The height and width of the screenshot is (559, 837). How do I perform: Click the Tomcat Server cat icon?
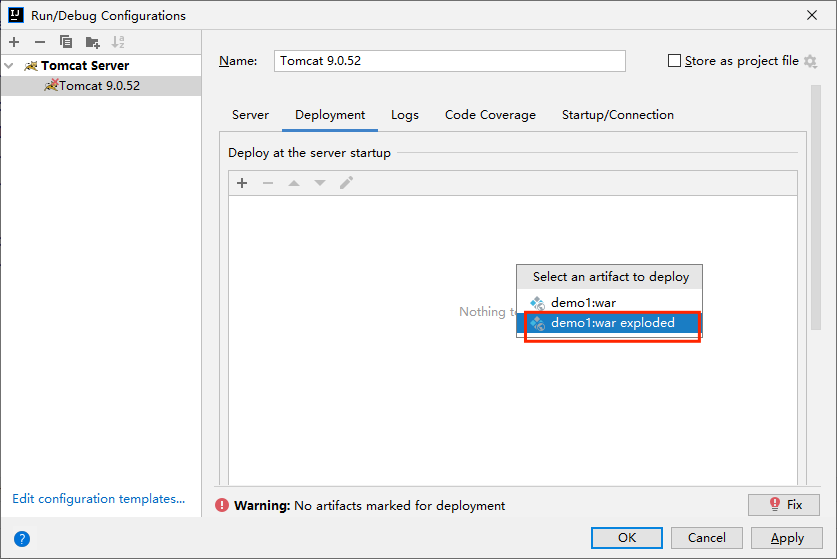point(31,66)
